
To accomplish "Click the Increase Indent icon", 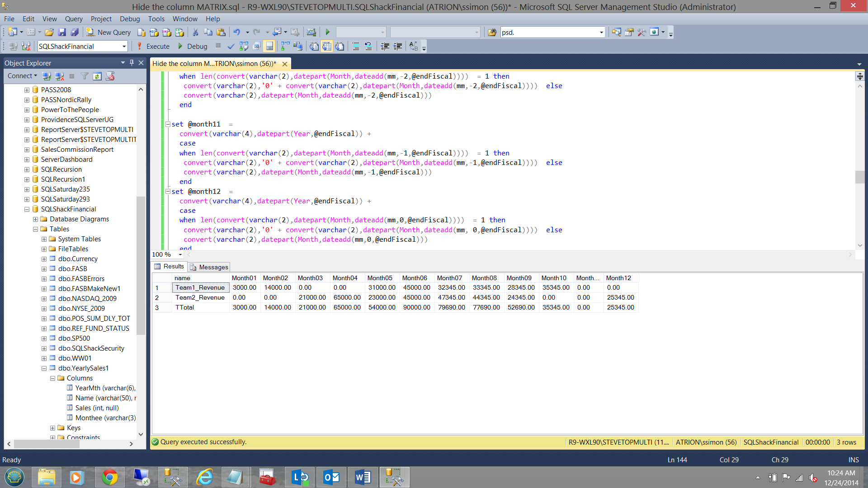I will tap(398, 46).
